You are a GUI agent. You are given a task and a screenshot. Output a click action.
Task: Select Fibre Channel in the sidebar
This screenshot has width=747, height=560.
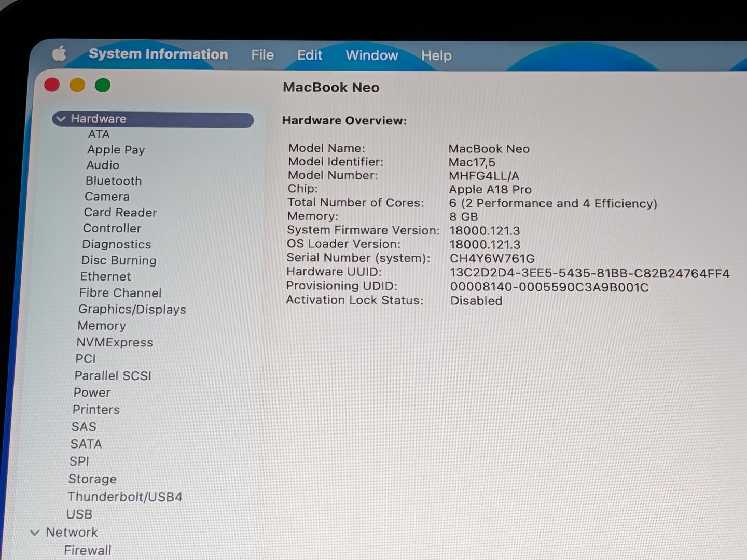(x=120, y=293)
